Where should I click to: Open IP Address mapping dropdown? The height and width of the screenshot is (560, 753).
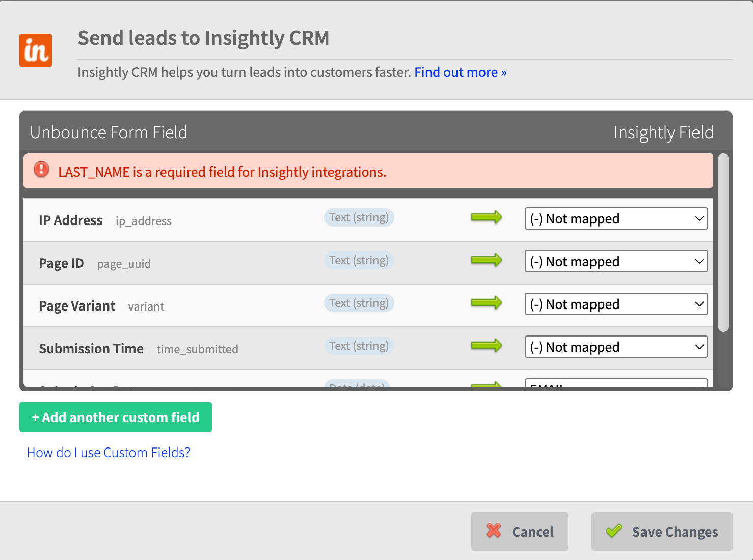(616, 219)
